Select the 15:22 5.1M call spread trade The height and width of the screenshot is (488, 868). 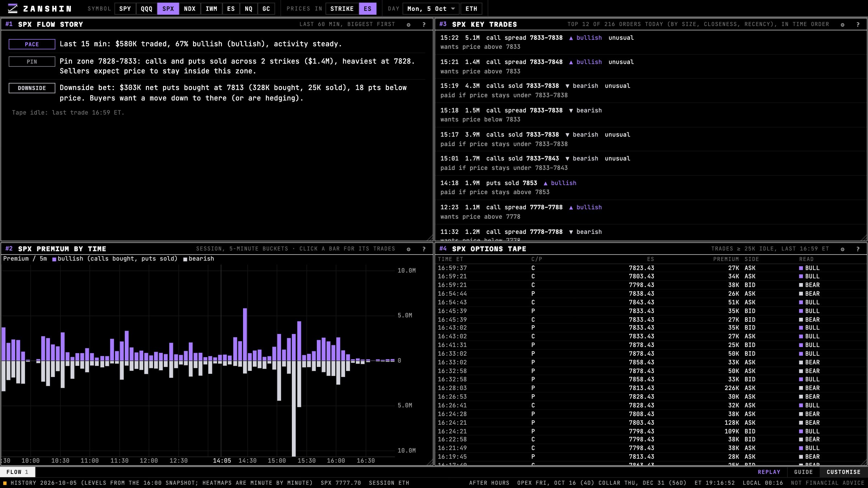(650, 42)
